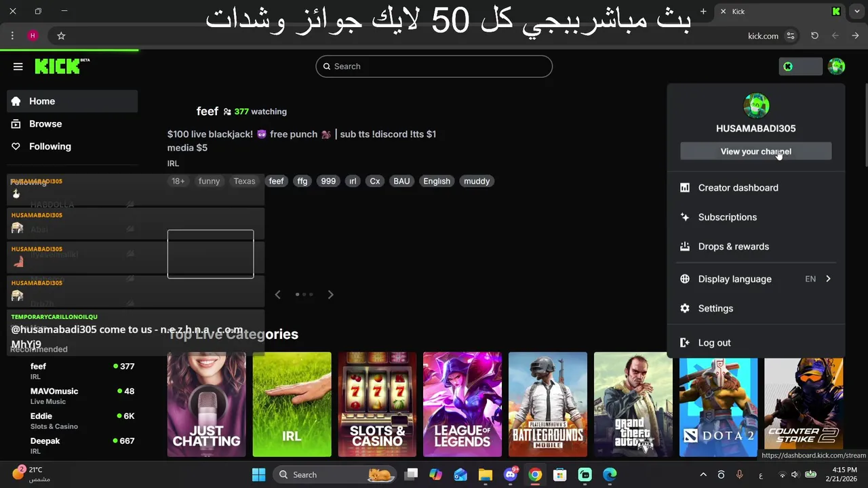Open Windows Start menu

pyautogui.click(x=258, y=474)
